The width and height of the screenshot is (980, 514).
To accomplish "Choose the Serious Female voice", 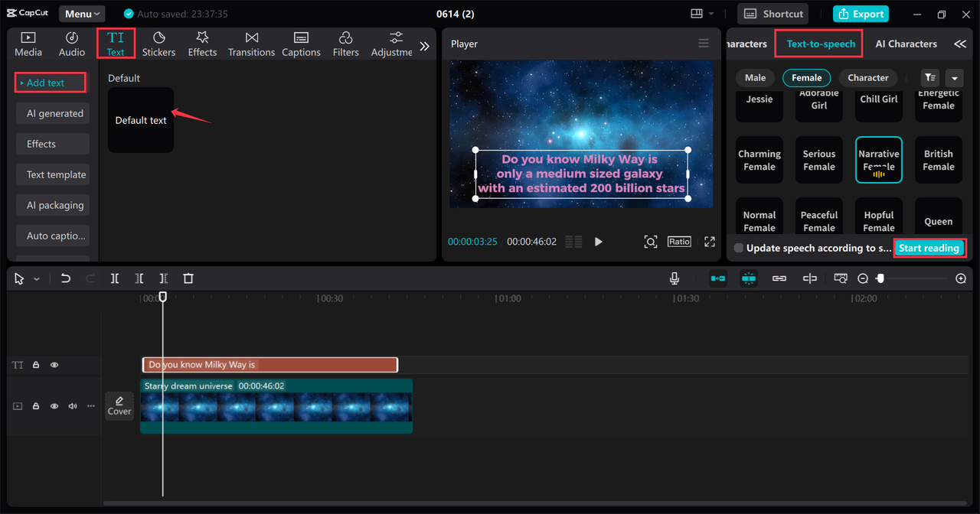I will (x=819, y=160).
